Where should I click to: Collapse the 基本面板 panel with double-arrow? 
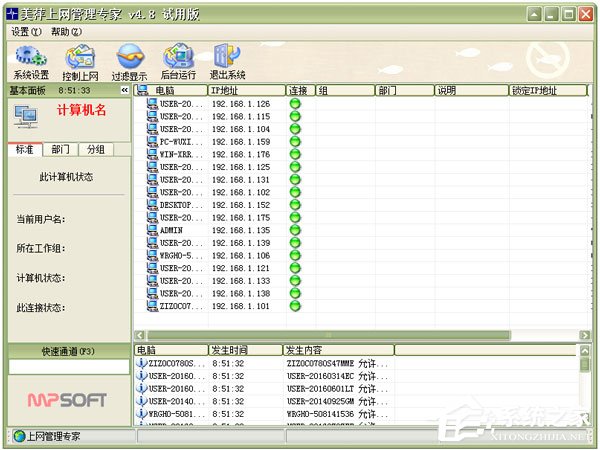(x=124, y=90)
